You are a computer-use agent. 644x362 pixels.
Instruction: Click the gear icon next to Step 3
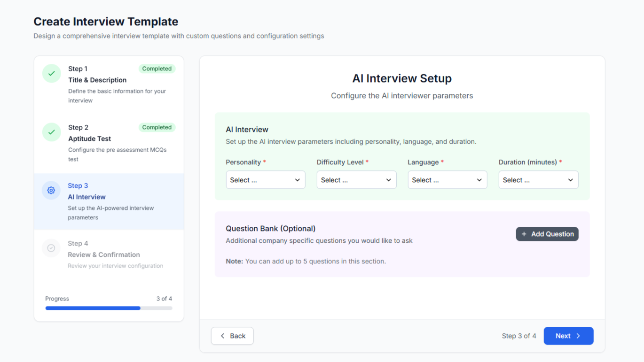[x=51, y=190]
